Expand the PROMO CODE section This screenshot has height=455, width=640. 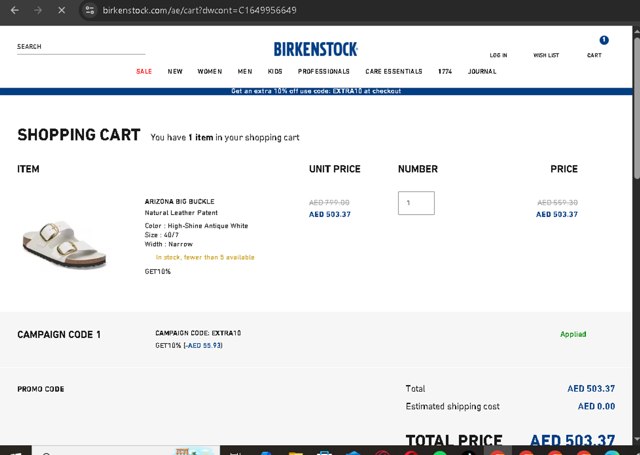pyautogui.click(x=40, y=389)
